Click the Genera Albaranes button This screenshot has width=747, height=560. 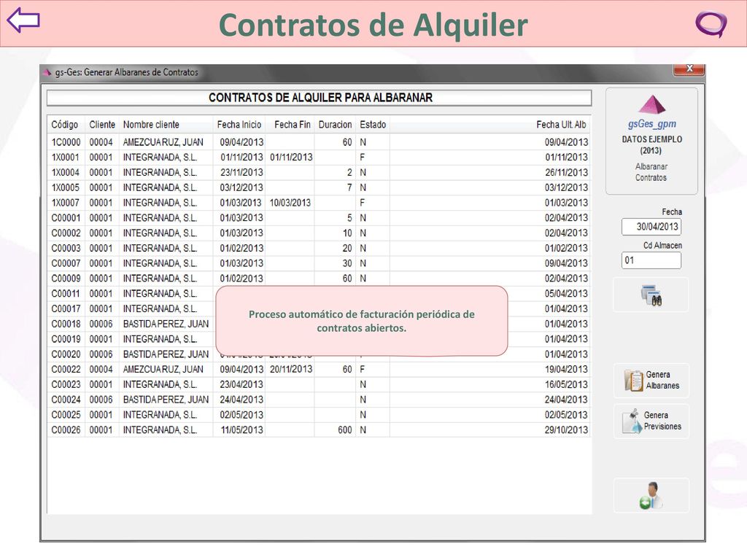[651, 381]
